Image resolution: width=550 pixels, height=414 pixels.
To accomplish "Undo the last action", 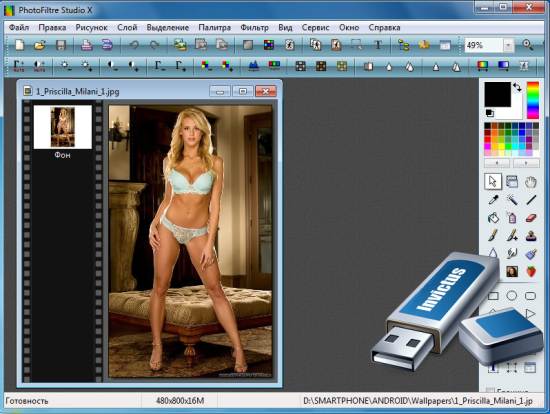I will pyautogui.click(x=134, y=45).
